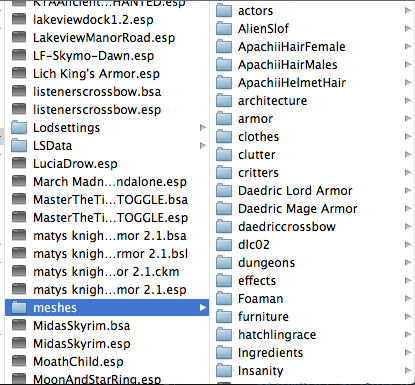Viewport: 415px width, 385px height.
Task: Click the Lodsettings folder icon
Action: tap(19, 127)
